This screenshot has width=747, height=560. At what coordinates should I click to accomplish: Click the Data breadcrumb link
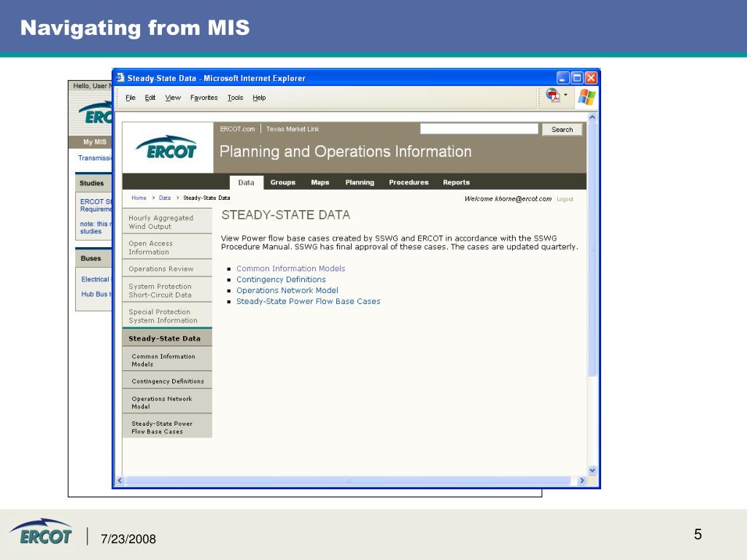[x=165, y=198]
